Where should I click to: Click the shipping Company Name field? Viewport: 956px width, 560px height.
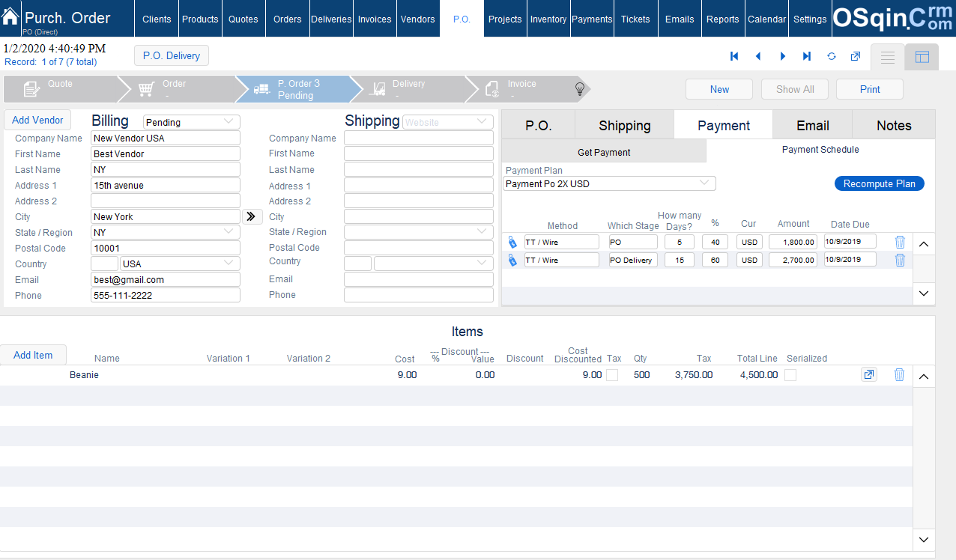click(x=419, y=138)
